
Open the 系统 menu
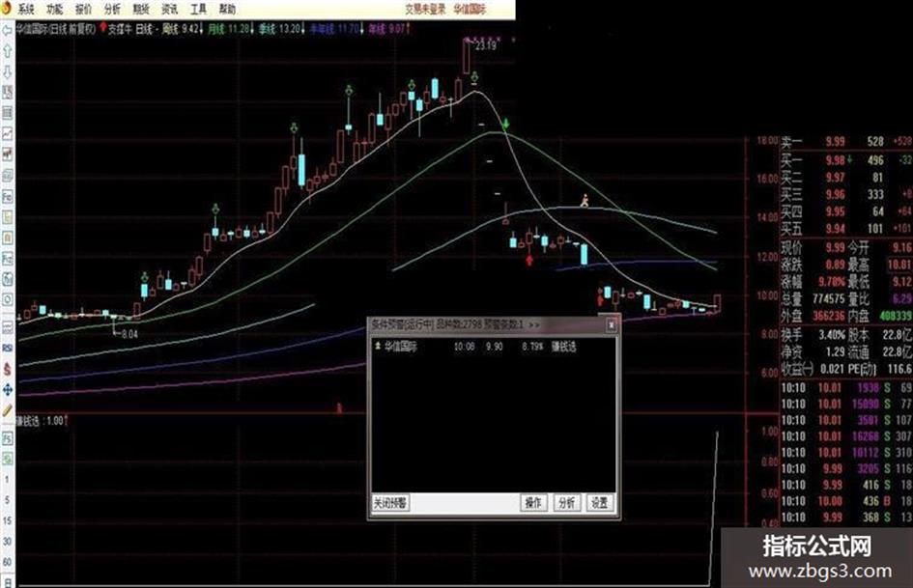click(x=26, y=9)
